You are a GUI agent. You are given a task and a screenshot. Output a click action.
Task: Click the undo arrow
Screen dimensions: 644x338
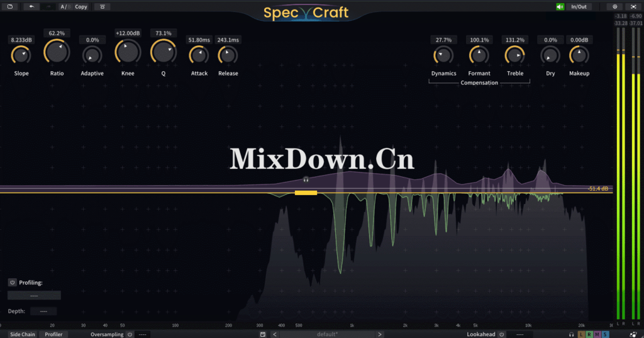click(31, 6)
